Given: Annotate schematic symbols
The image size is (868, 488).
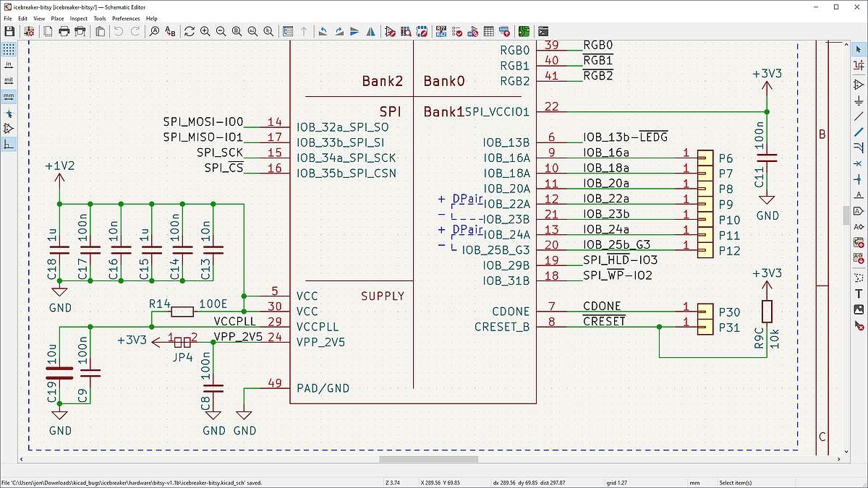Looking at the screenshot, I should (441, 32).
